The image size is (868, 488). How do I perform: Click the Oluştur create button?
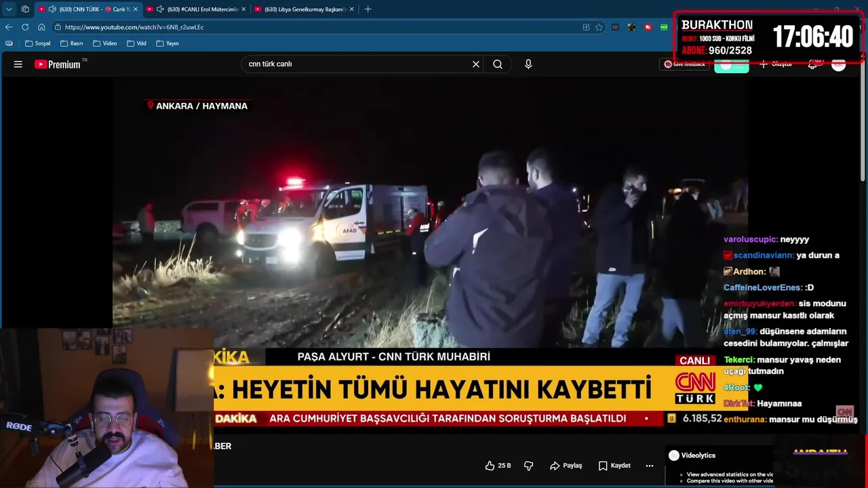[x=776, y=64]
